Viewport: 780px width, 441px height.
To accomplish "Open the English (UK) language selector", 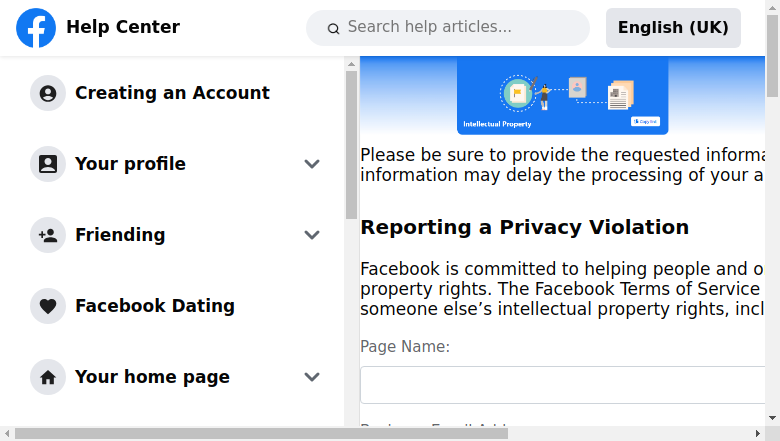I will (673, 28).
